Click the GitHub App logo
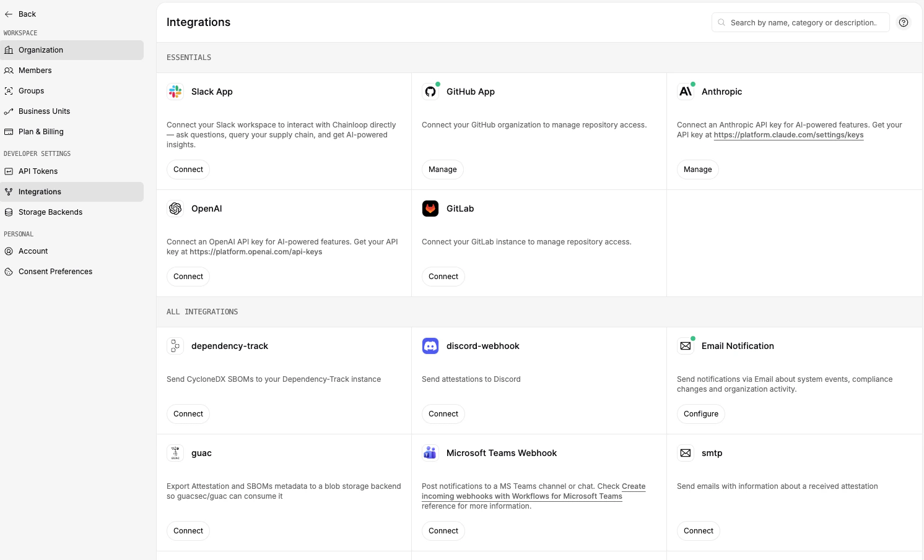Screen dimensions: 924x560 (430, 92)
